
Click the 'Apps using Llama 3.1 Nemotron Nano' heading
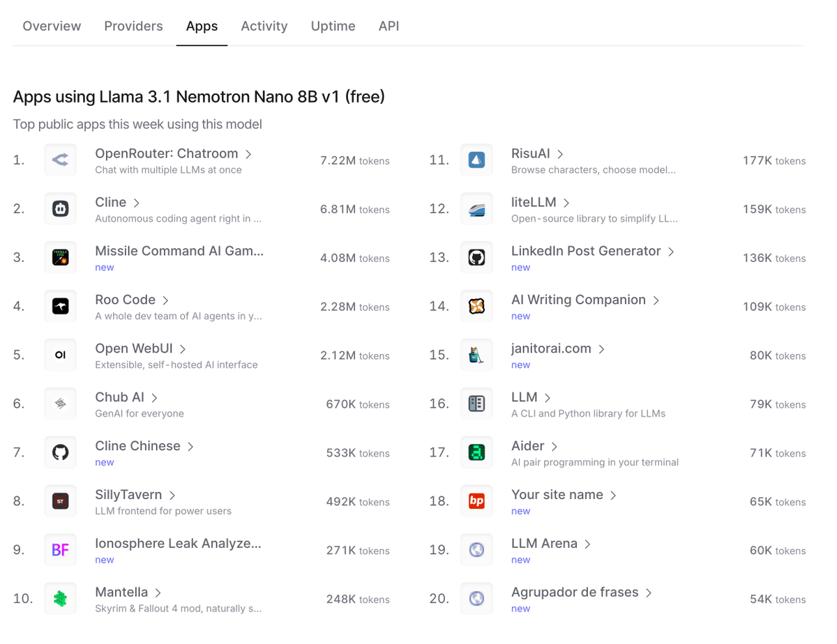click(199, 96)
